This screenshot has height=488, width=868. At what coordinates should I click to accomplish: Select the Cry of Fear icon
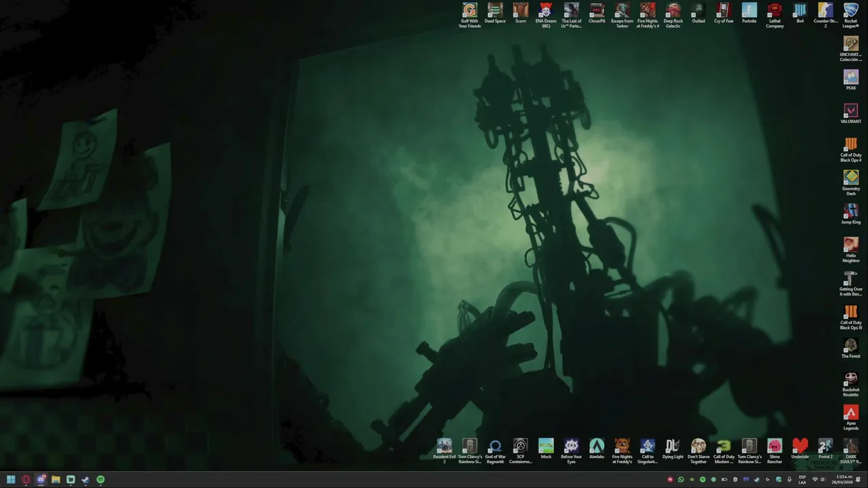[724, 13]
